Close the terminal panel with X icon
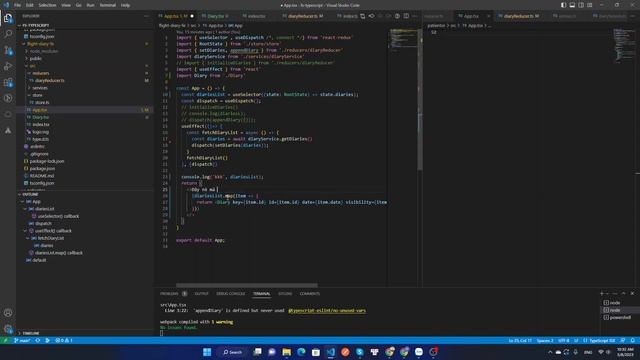 coord(632,293)
